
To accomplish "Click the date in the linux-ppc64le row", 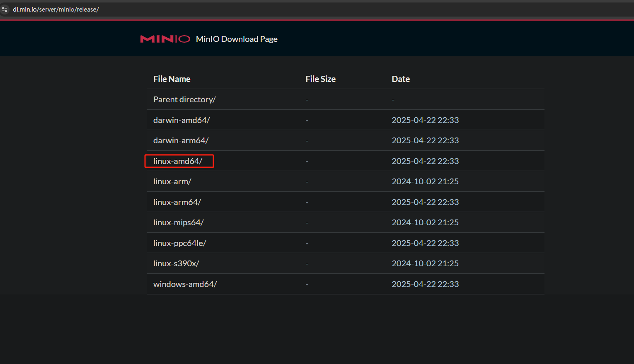I will tap(425, 243).
